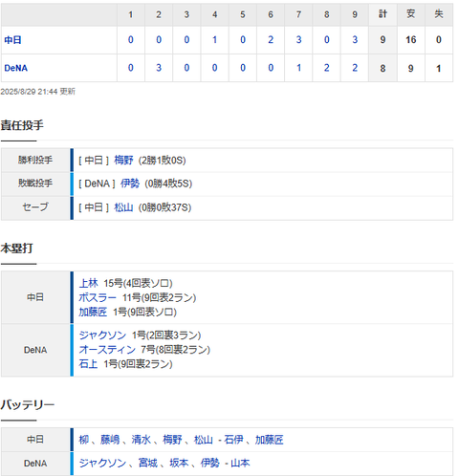459x476 pixels.
Task: Open winning pitcher 梅野's profile link
Action: click(x=123, y=160)
